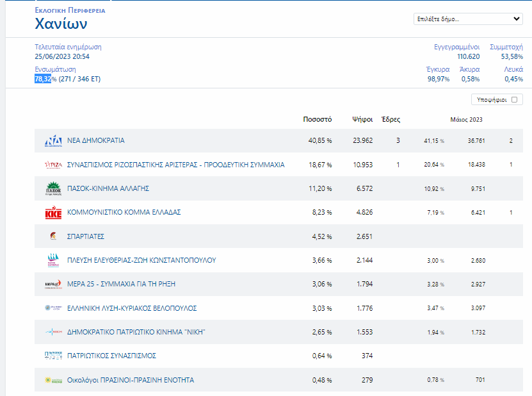
Task: Click ΣΥΡΙΖΑ votes 10.953
Action: (363, 165)
